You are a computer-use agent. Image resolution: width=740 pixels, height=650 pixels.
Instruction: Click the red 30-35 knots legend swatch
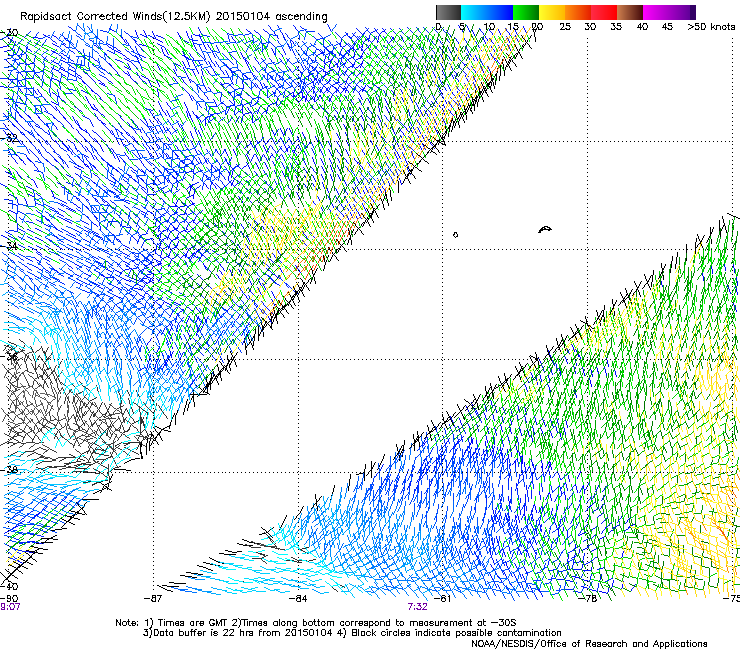pyautogui.click(x=604, y=12)
